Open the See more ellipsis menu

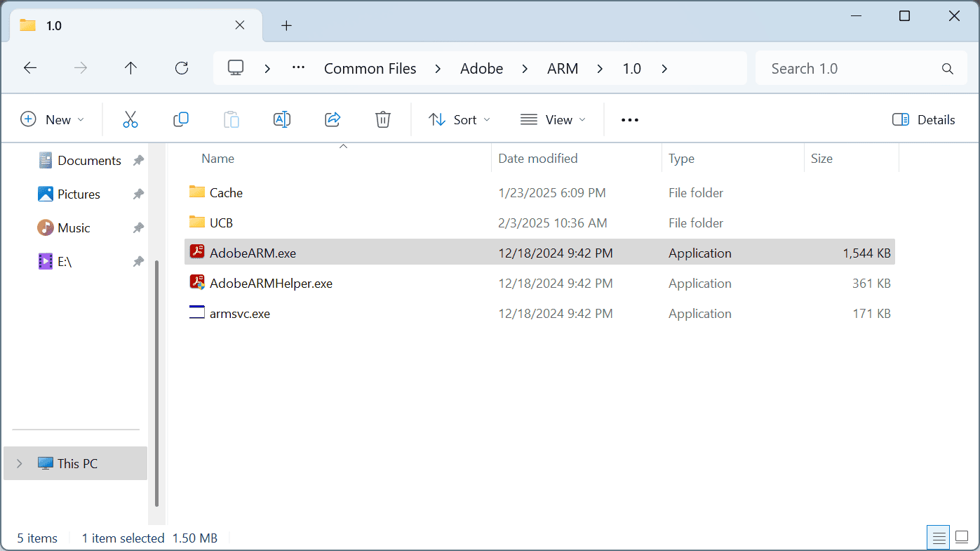pyautogui.click(x=630, y=119)
